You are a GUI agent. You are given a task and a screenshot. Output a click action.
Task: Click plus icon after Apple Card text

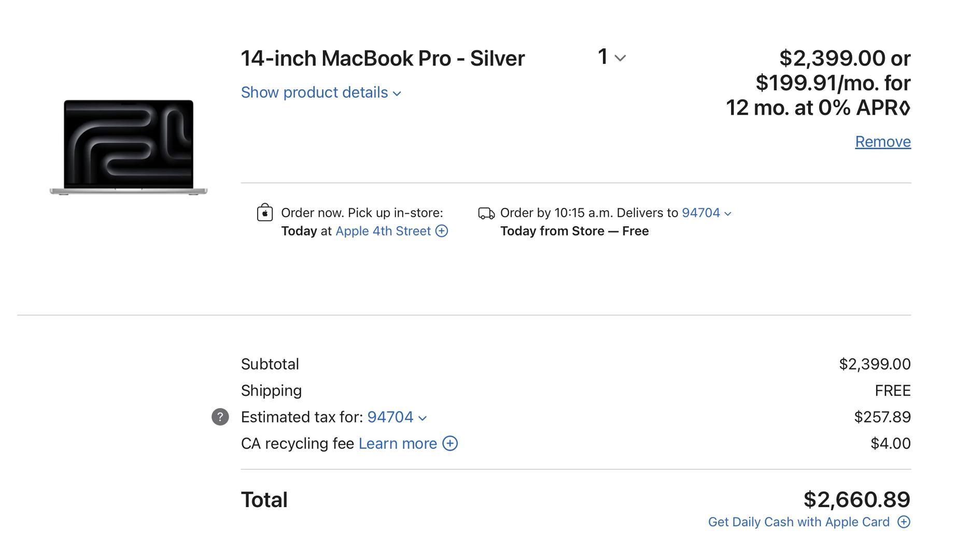[x=904, y=522]
